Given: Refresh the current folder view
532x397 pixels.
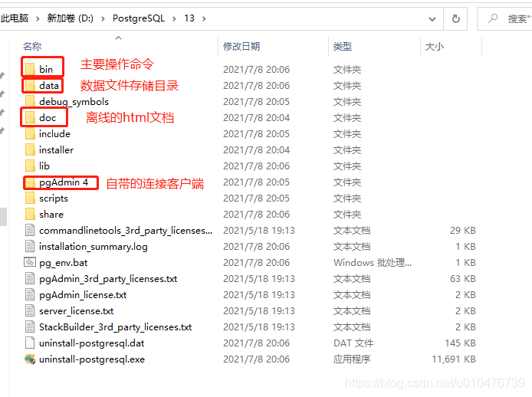Looking at the screenshot, I should coord(455,18).
